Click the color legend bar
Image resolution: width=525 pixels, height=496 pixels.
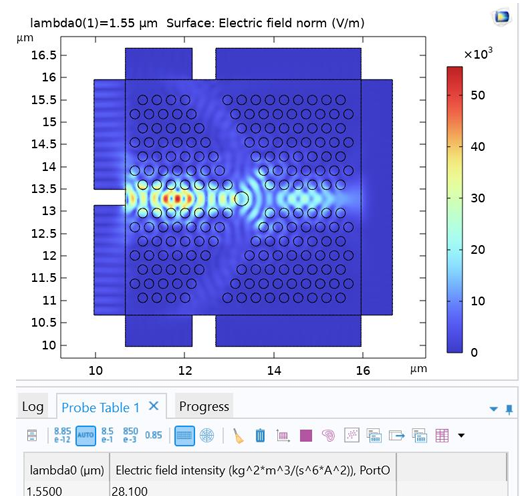(x=455, y=209)
